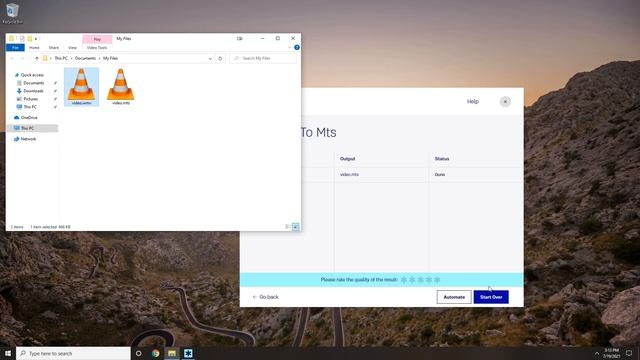Go up one folder level in File Explorer
The width and height of the screenshot is (640, 360).
click(x=36, y=58)
